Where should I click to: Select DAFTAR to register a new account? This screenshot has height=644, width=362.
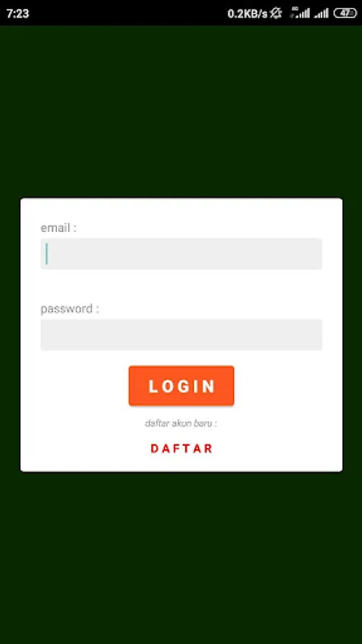click(x=181, y=449)
